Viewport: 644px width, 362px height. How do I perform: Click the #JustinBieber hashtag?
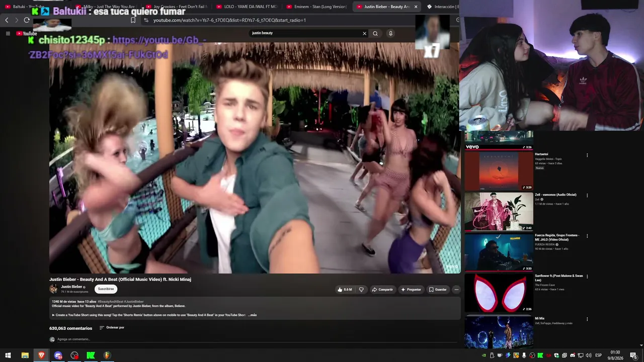click(134, 302)
